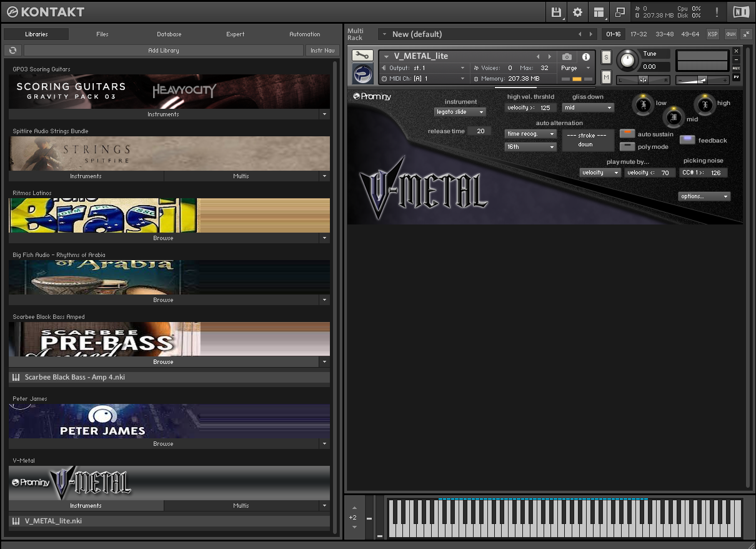Select next instrument preset arrow
This screenshot has width=756, height=549.
pyautogui.click(x=549, y=56)
